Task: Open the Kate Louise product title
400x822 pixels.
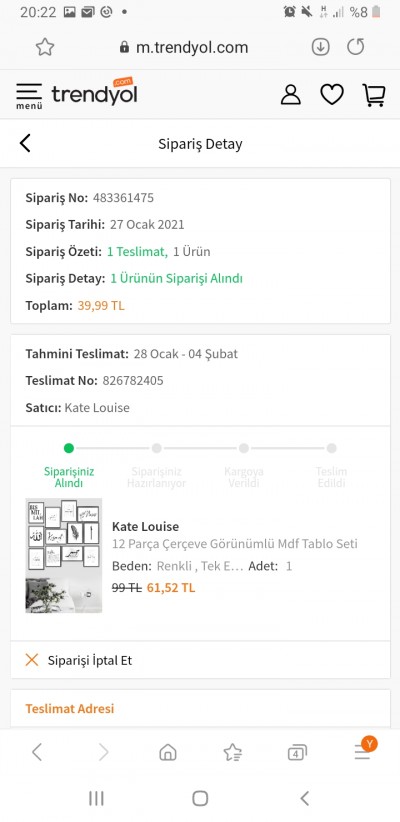Action: point(145,526)
